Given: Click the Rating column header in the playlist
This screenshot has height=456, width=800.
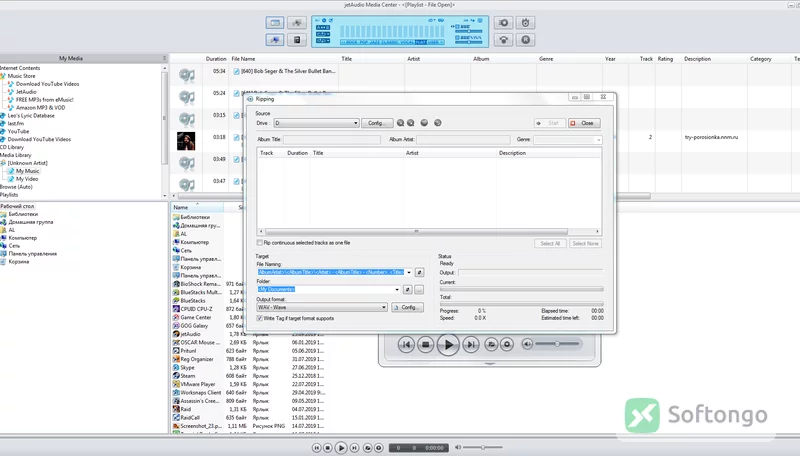Looking at the screenshot, I should coord(667,59).
